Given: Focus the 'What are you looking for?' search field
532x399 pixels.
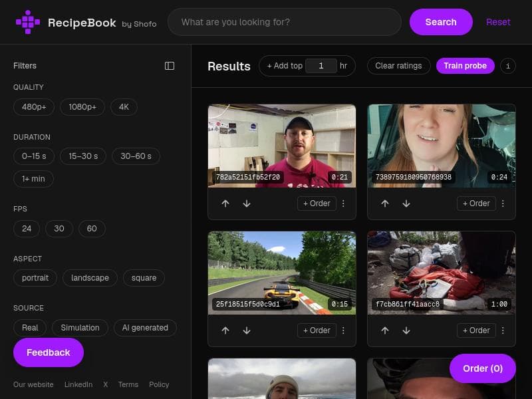Looking at the screenshot, I should point(285,22).
